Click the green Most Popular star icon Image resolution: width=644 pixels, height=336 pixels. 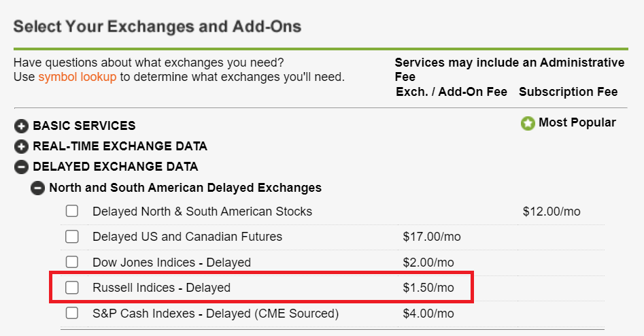(528, 124)
